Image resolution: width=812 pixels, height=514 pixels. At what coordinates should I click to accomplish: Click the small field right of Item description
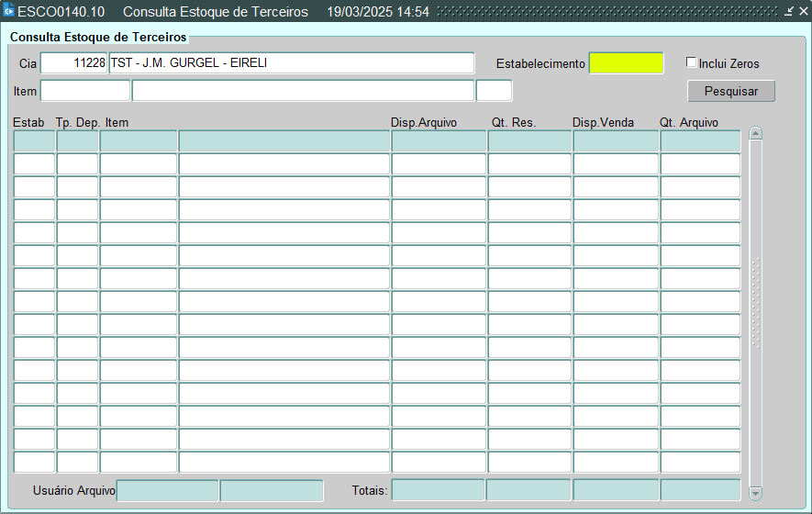tap(494, 91)
